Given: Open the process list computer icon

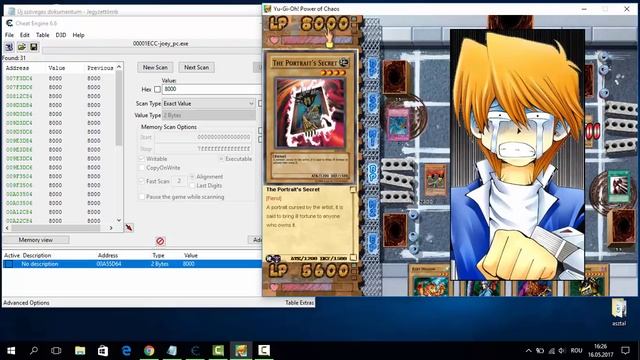Looking at the screenshot, I should (x=9, y=47).
